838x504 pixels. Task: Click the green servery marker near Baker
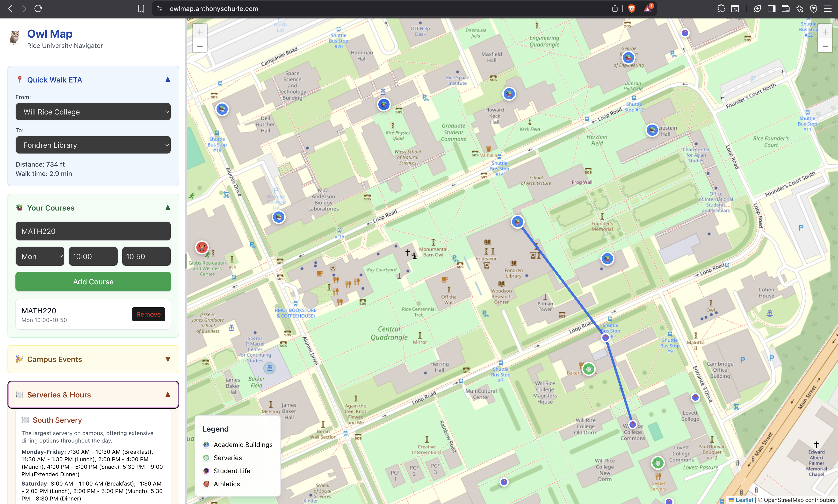tap(589, 369)
